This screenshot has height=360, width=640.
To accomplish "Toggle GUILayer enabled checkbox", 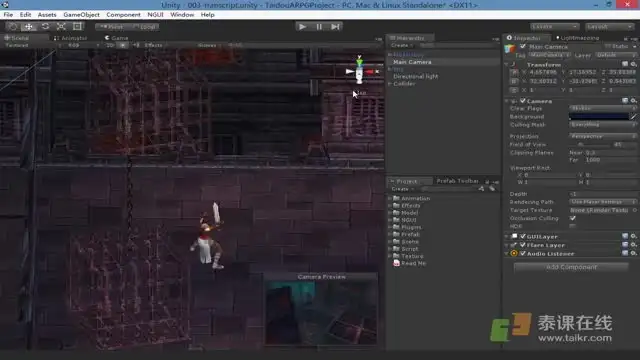I will [x=522, y=236].
